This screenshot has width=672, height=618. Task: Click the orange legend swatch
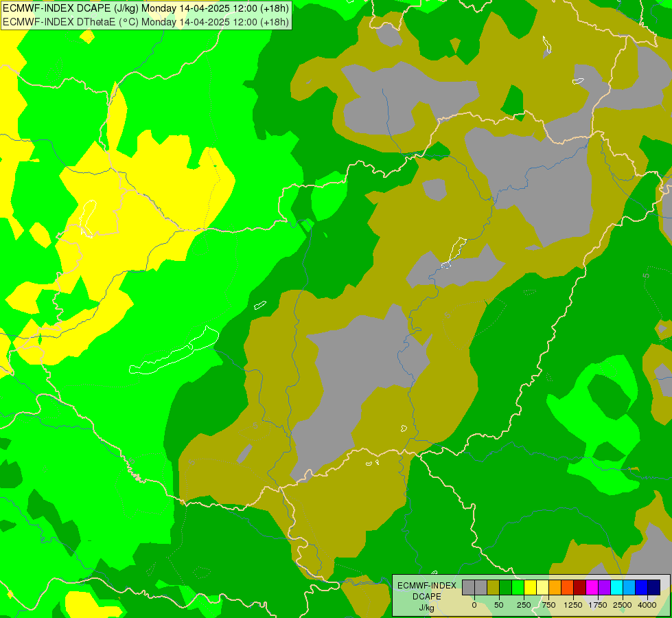click(555, 587)
